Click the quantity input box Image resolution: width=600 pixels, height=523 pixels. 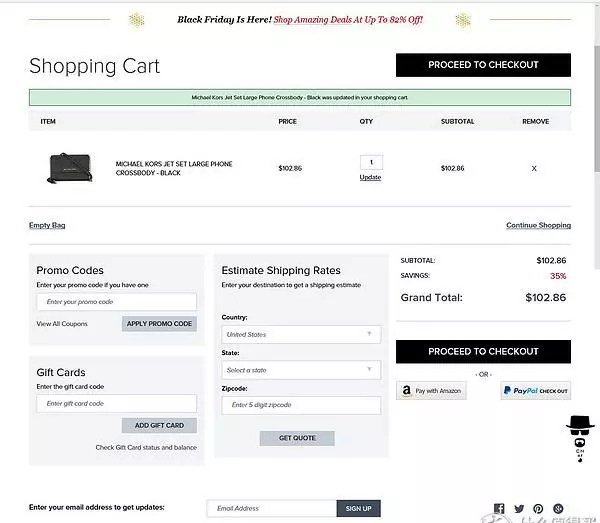371,162
